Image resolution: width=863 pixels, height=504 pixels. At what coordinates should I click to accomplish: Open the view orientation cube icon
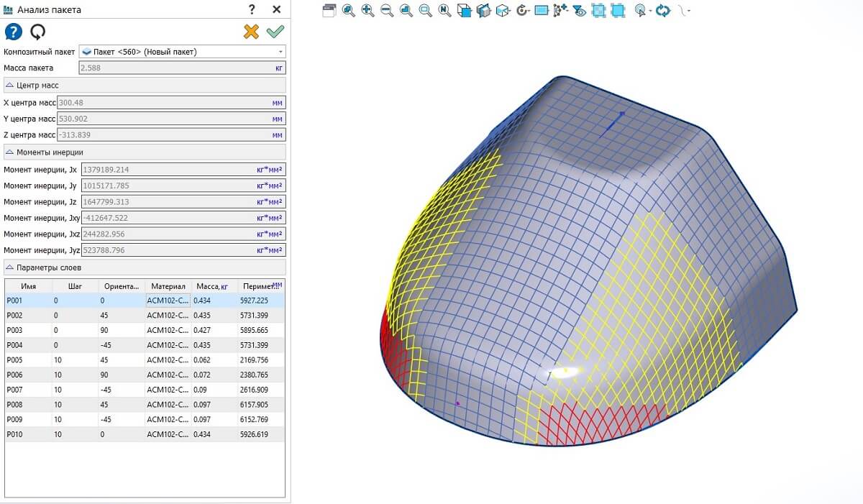click(x=464, y=10)
